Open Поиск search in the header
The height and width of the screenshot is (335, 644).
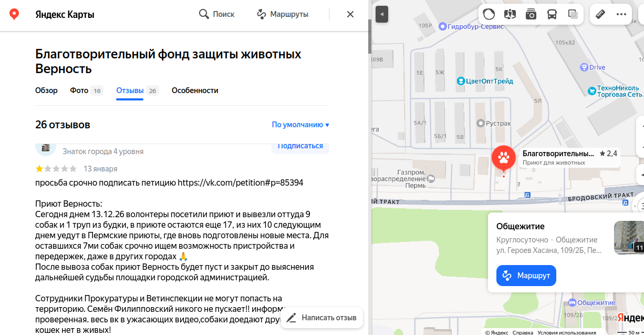tap(216, 14)
